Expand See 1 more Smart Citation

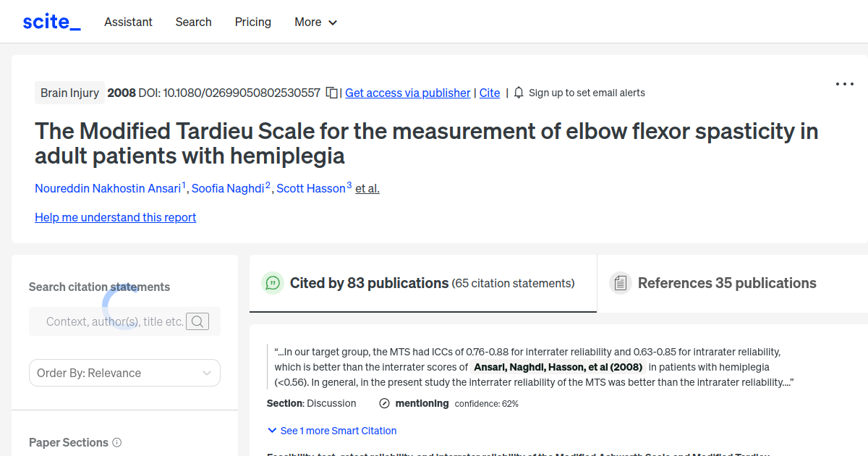coord(332,431)
